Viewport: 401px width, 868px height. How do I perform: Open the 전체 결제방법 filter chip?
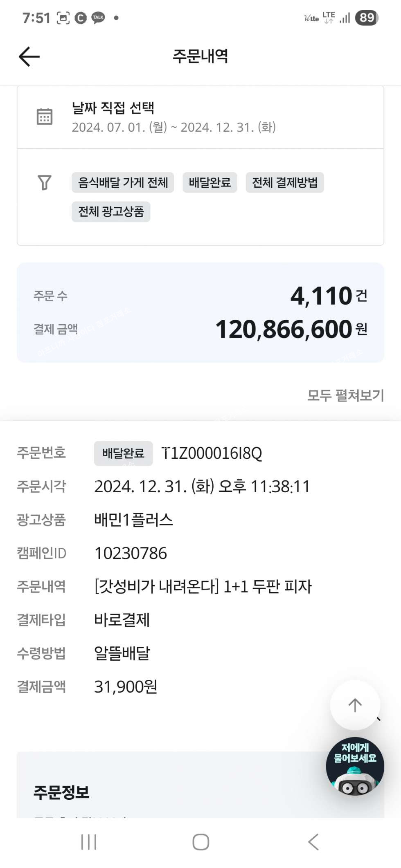click(285, 182)
